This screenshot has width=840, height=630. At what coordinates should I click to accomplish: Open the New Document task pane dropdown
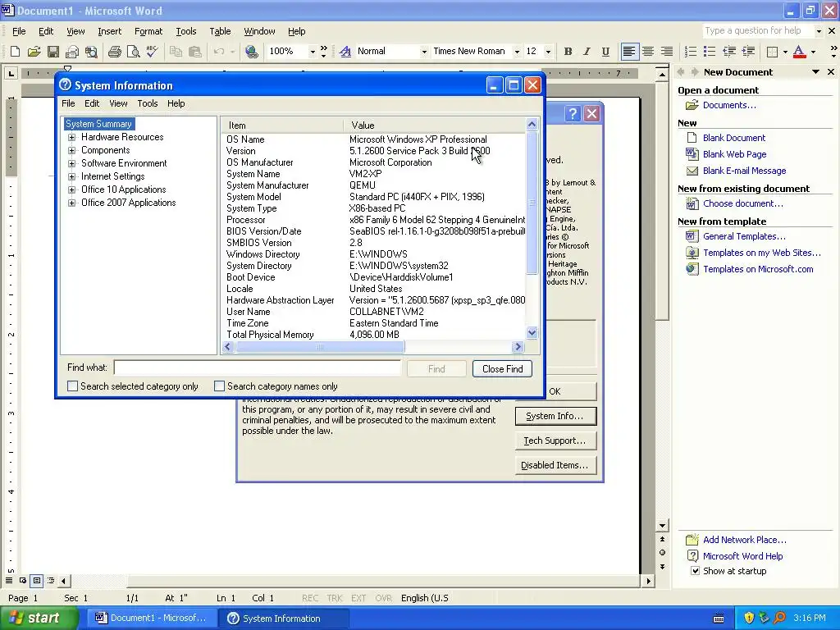coord(816,72)
